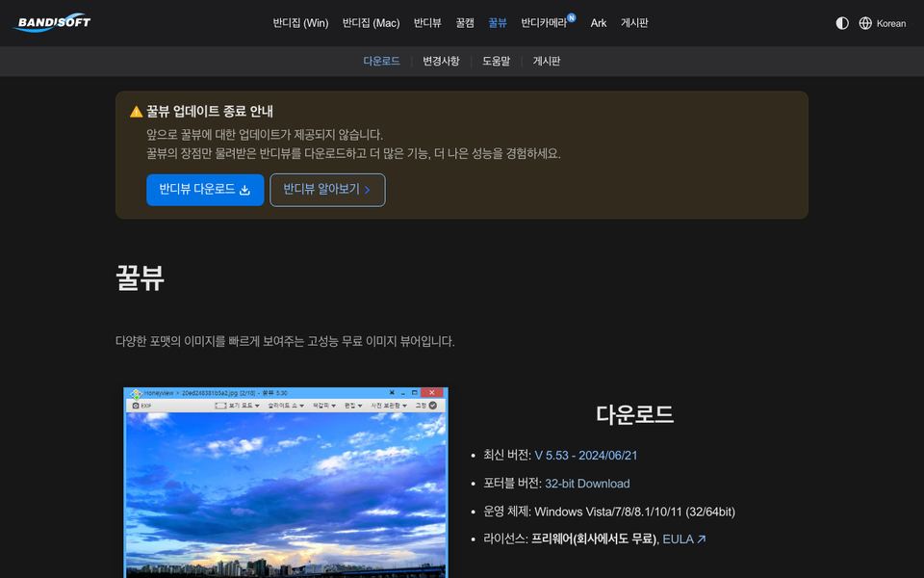Switch to 변경사항 sub-tab
The image size is (924, 578).
[x=441, y=61]
